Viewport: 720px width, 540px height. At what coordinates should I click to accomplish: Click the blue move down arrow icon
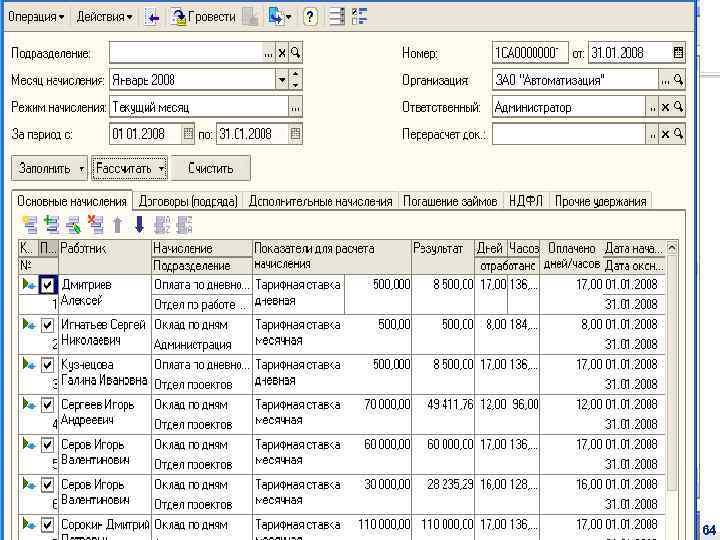click(139, 225)
